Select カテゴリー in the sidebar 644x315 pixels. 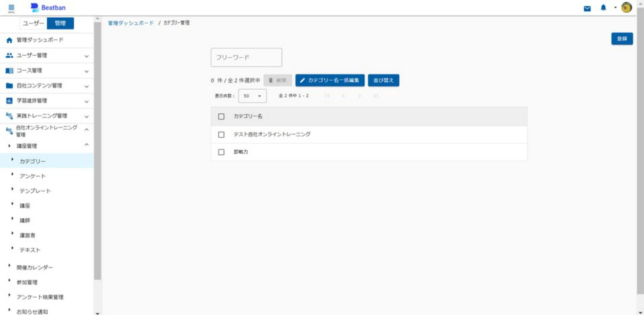(x=47, y=161)
